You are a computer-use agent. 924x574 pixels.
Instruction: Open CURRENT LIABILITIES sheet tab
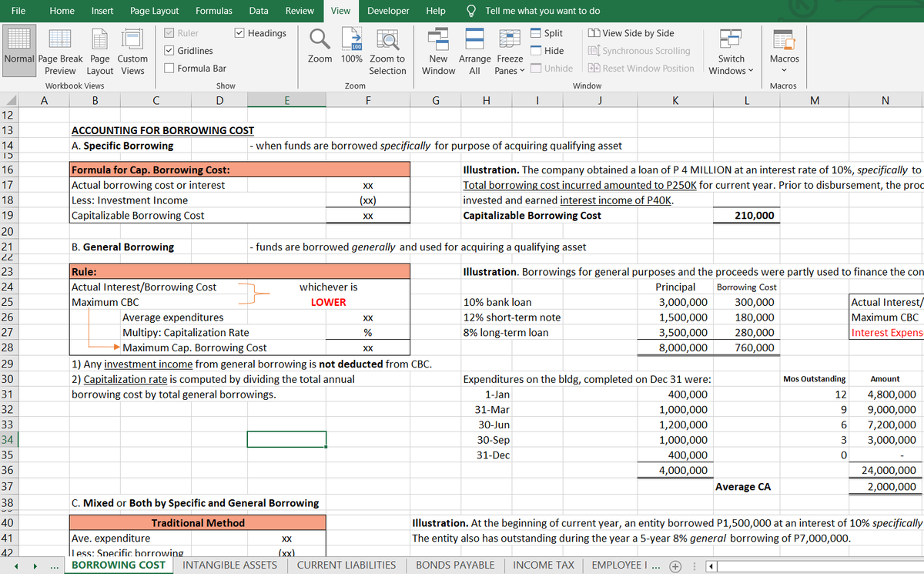pyautogui.click(x=346, y=565)
